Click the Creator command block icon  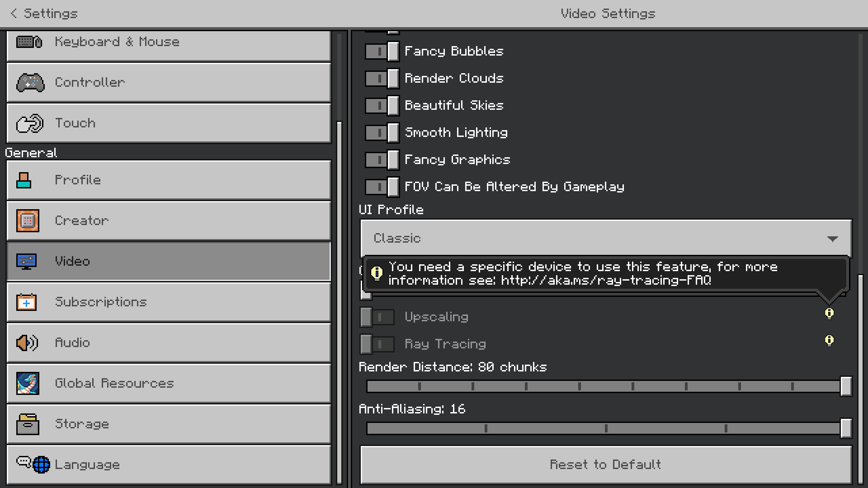click(x=28, y=221)
